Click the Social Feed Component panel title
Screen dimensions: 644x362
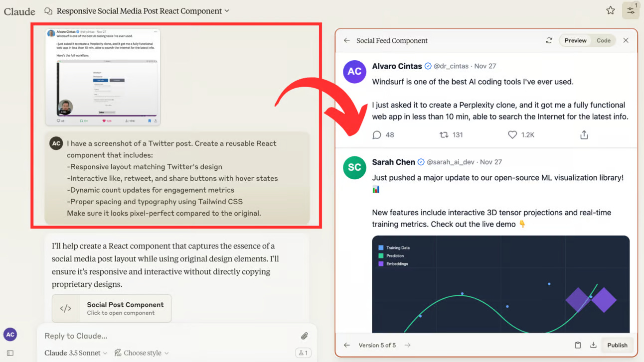[392, 40]
